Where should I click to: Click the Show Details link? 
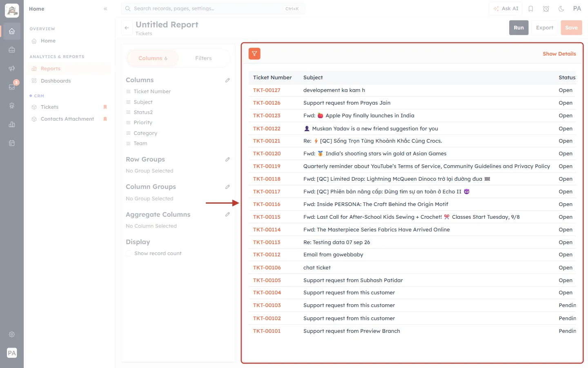tap(559, 54)
